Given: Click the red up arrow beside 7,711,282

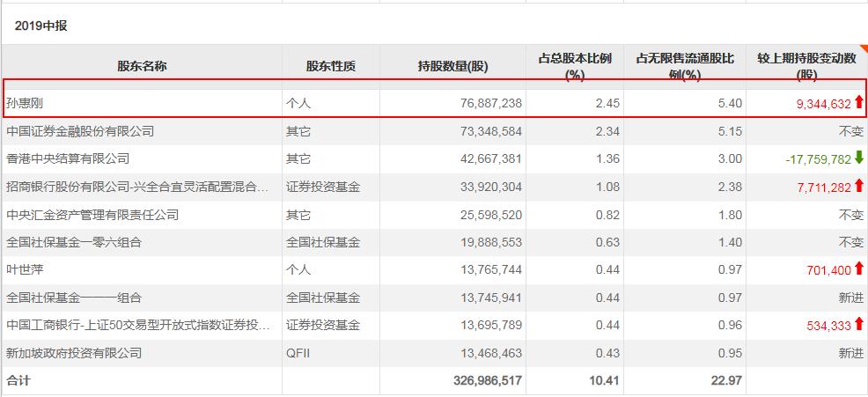Looking at the screenshot, I should click(858, 187).
